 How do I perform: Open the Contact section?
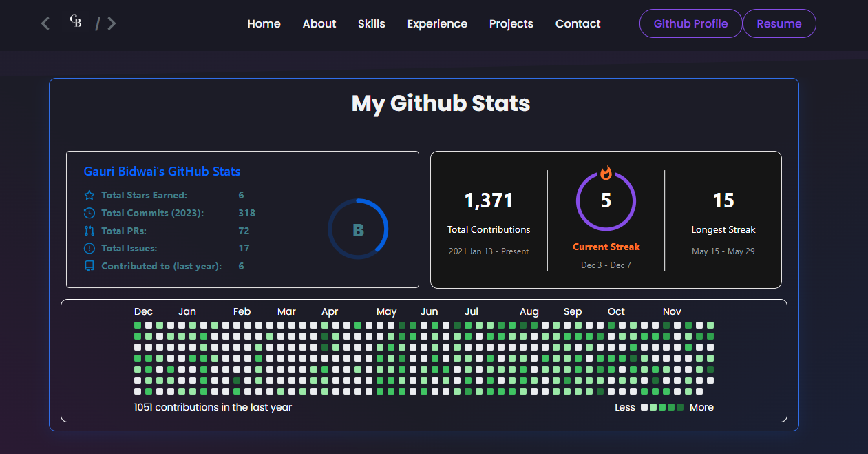[x=578, y=23]
